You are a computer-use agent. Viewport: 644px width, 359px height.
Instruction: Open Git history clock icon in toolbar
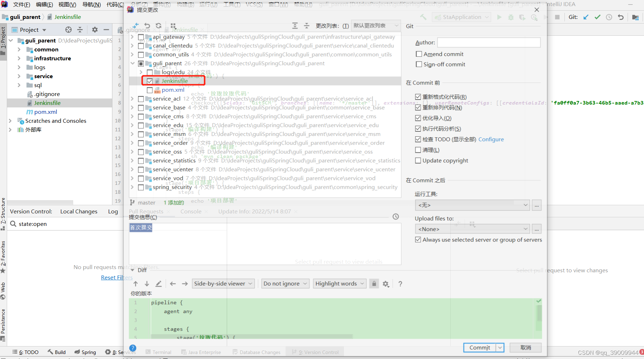pyautogui.click(x=609, y=17)
